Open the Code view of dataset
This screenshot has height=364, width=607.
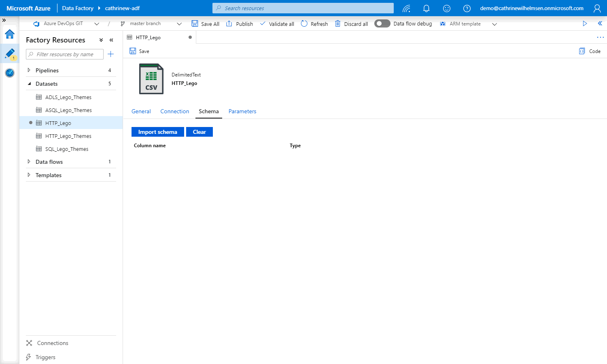[x=590, y=51]
